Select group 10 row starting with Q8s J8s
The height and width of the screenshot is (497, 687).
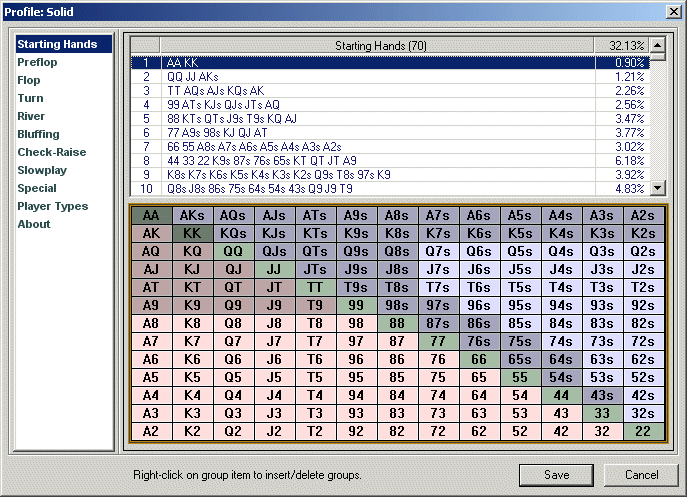point(390,189)
